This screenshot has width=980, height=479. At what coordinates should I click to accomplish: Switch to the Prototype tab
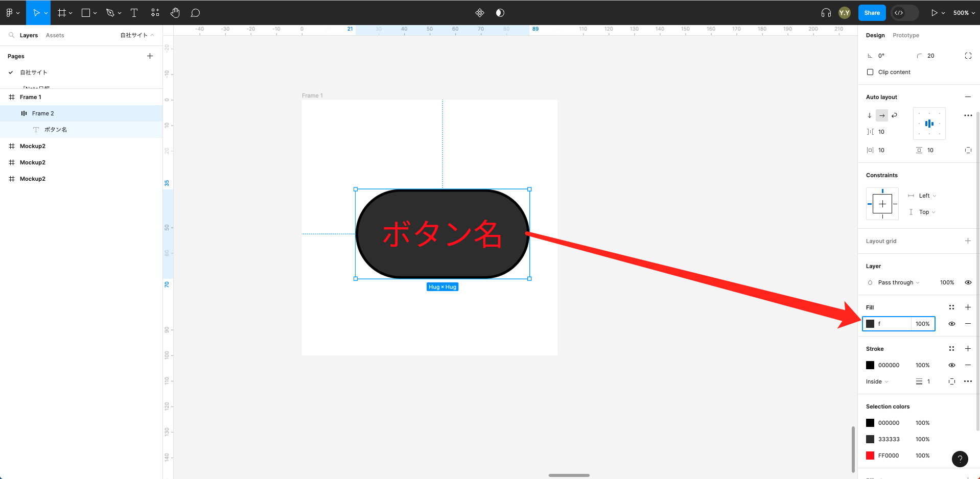906,35
